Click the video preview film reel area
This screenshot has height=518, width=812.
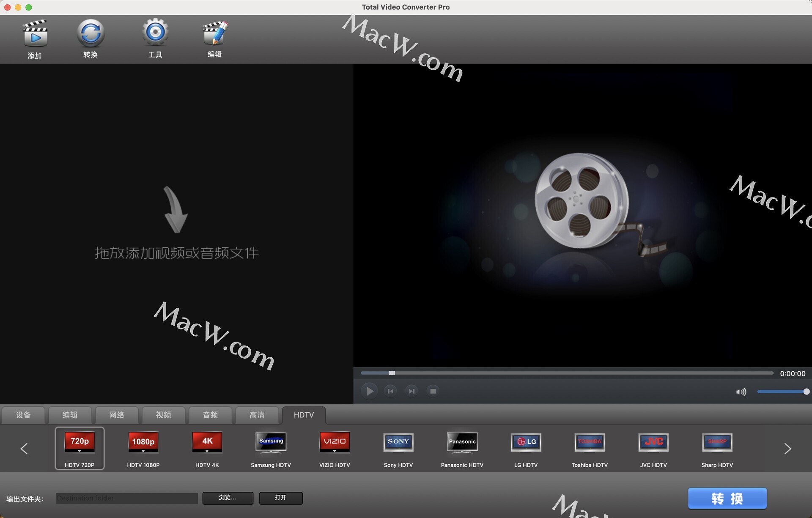583,216
